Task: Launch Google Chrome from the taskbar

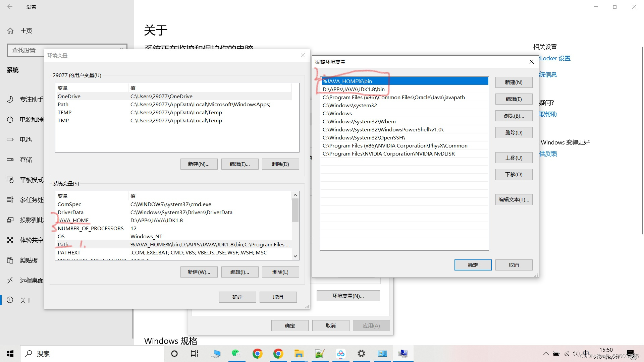Action: click(257, 353)
